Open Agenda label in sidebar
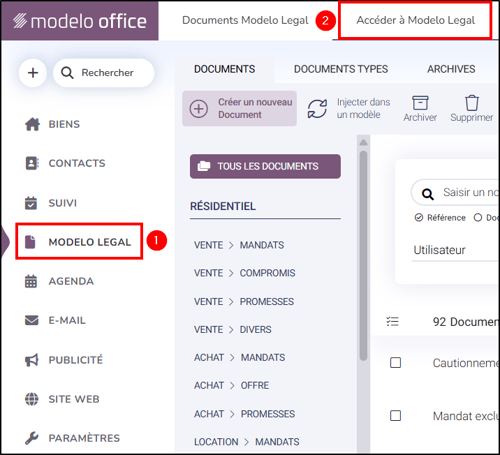This screenshot has height=455, width=500. pos(71,281)
